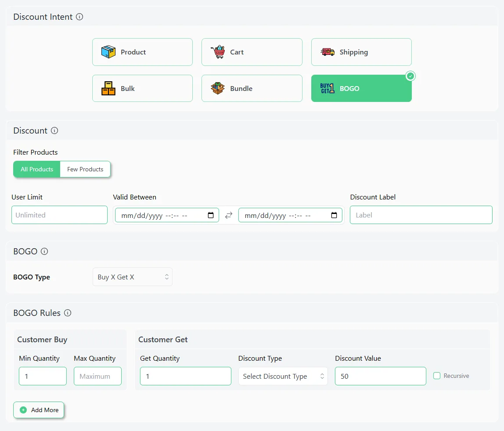Image resolution: width=504 pixels, height=431 pixels.
Task: Select the Bulk discount intent
Action: point(142,88)
